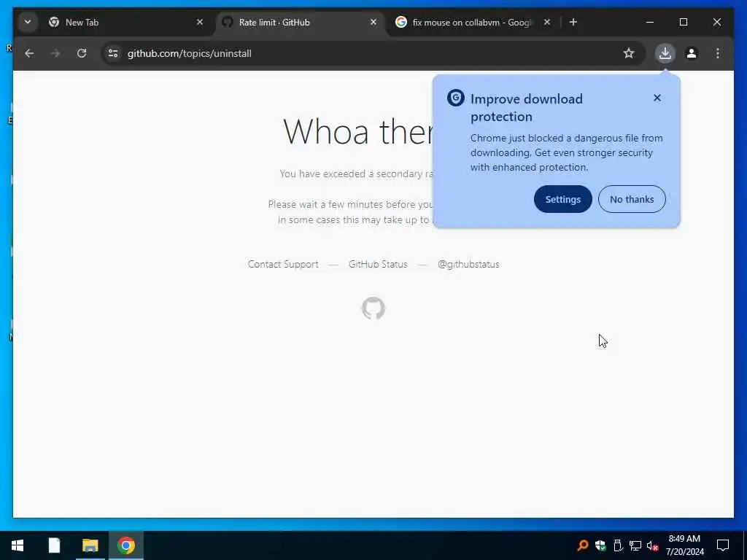
Task: Switch to fix mouse on collabvm Google tab
Action: click(474, 23)
